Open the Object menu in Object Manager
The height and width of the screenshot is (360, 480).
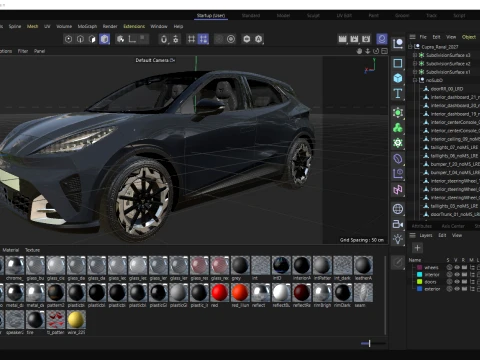469,37
